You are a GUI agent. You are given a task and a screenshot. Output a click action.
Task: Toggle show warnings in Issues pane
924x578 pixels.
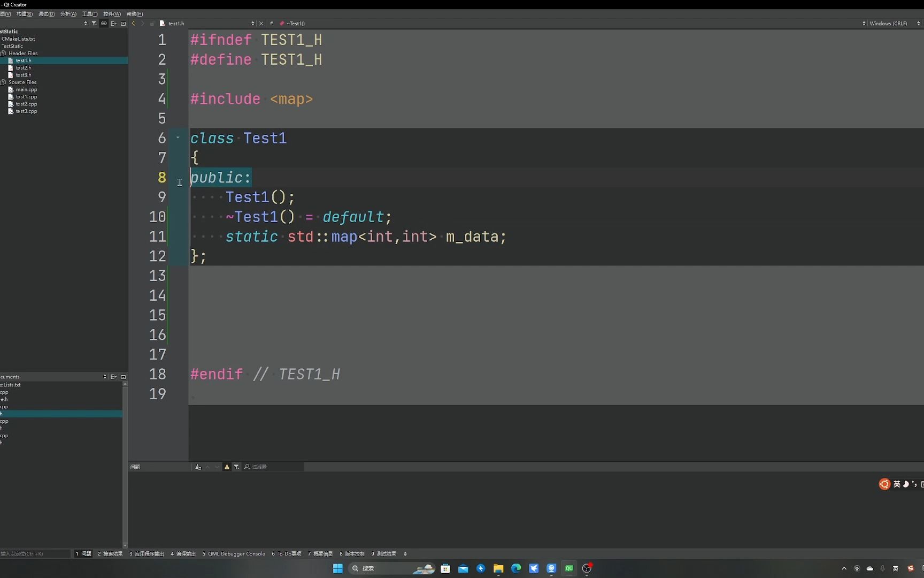coord(227,467)
